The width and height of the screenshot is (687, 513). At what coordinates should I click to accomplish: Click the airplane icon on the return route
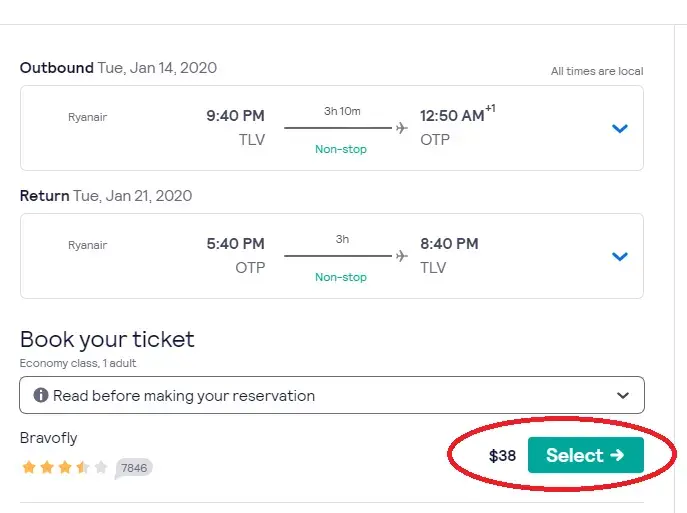point(402,256)
